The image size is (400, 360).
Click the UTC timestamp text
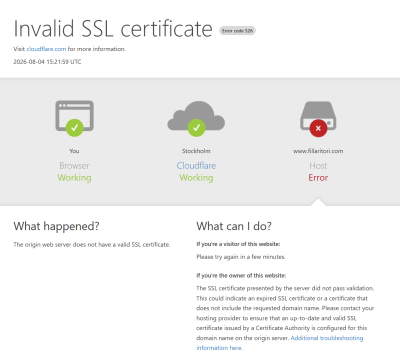[47, 62]
